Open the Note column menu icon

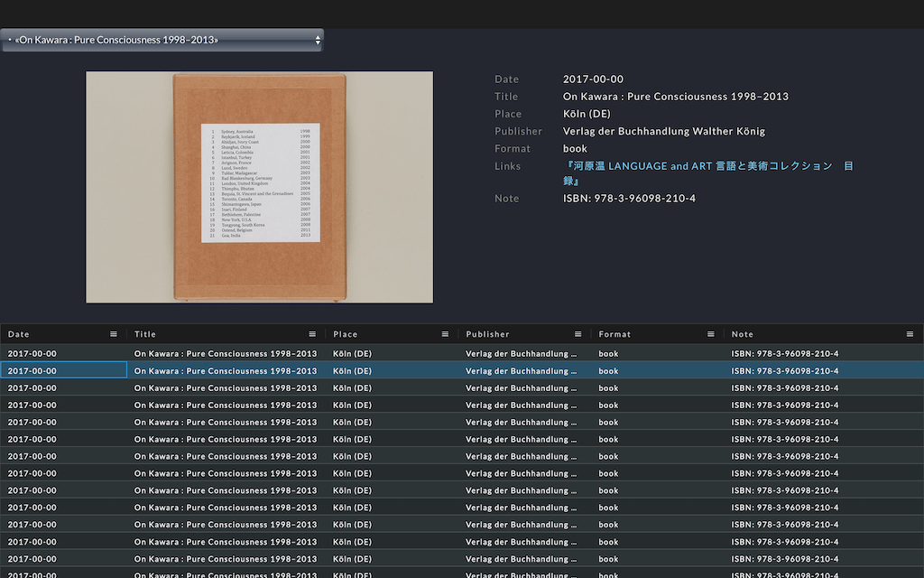[910, 334]
